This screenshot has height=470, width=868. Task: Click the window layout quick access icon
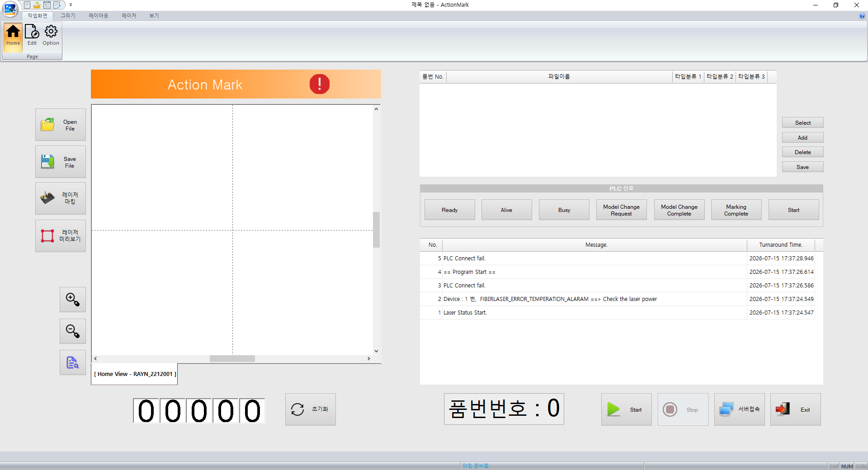tap(47, 5)
